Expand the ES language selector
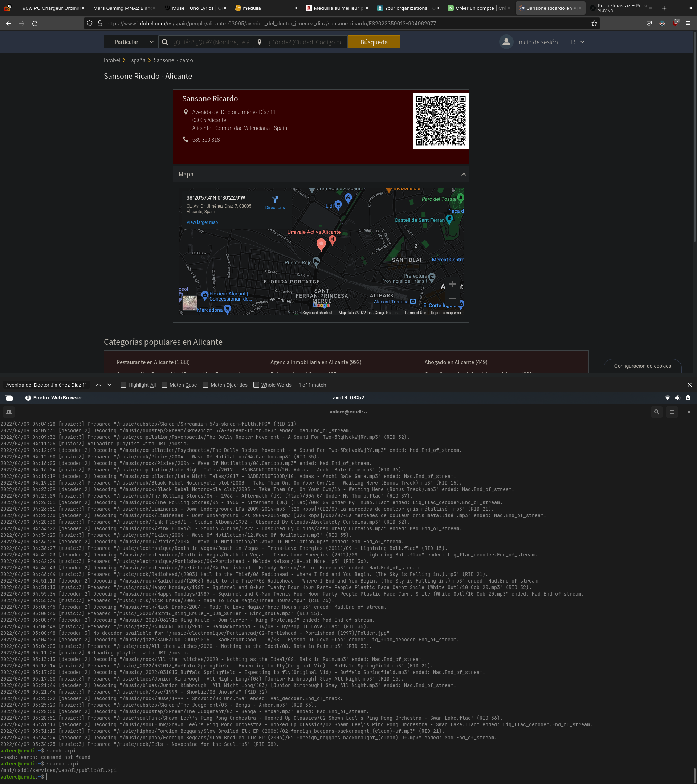Screen dimensions: 697x784 (577, 42)
